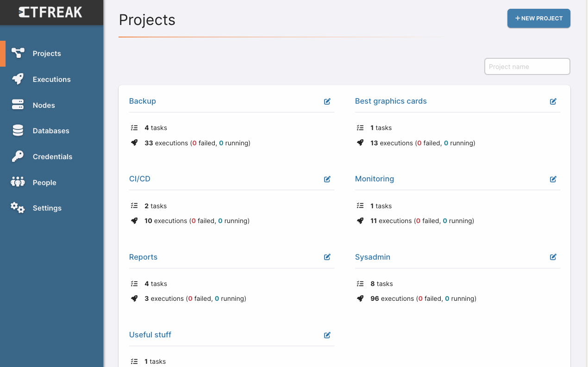The image size is (588, 367).
Task: Click '96 executions' under Sysadmin
Action: pos(392,299)
